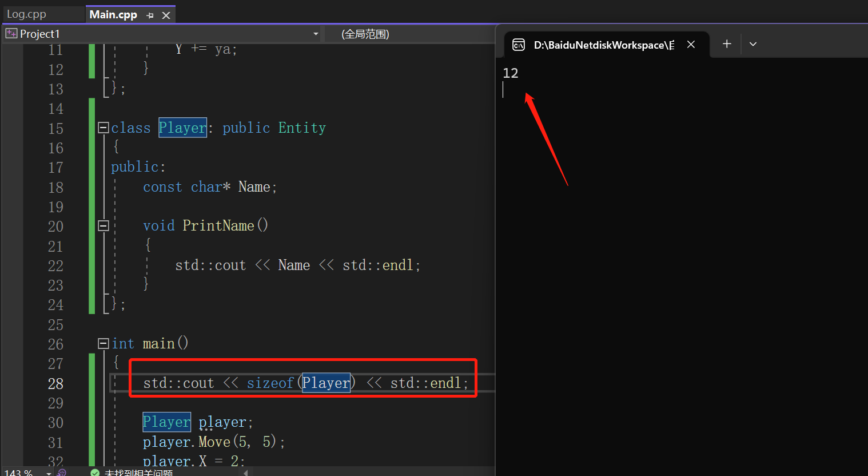
Task: Click the 未找到相关问题 status text
Action: coord(138,473)
